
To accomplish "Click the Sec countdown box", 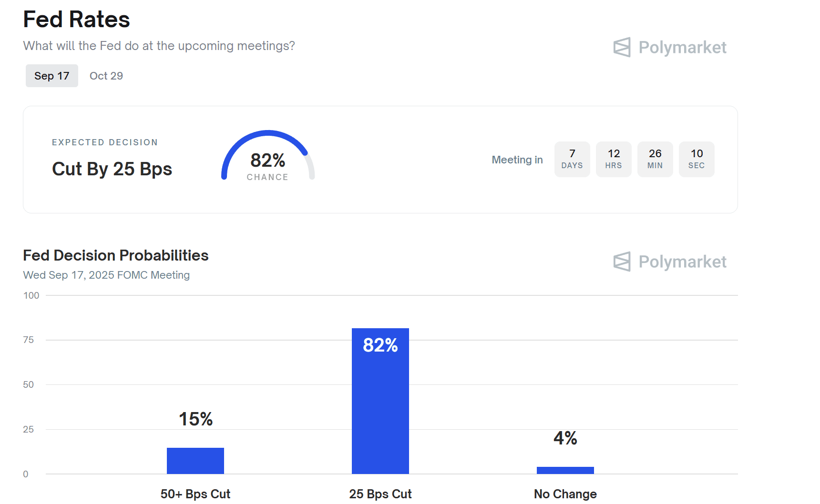I will coord(697,159).
